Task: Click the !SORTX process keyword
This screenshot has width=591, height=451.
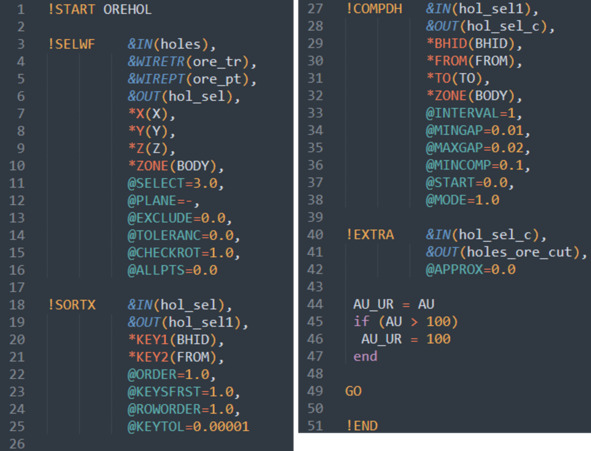Action: tap(72, 305)
